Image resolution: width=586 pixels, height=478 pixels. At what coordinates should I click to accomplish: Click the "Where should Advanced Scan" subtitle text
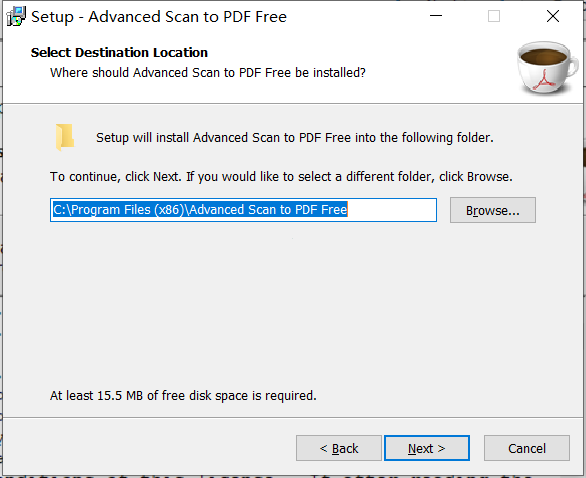click(x=208, y=73)
